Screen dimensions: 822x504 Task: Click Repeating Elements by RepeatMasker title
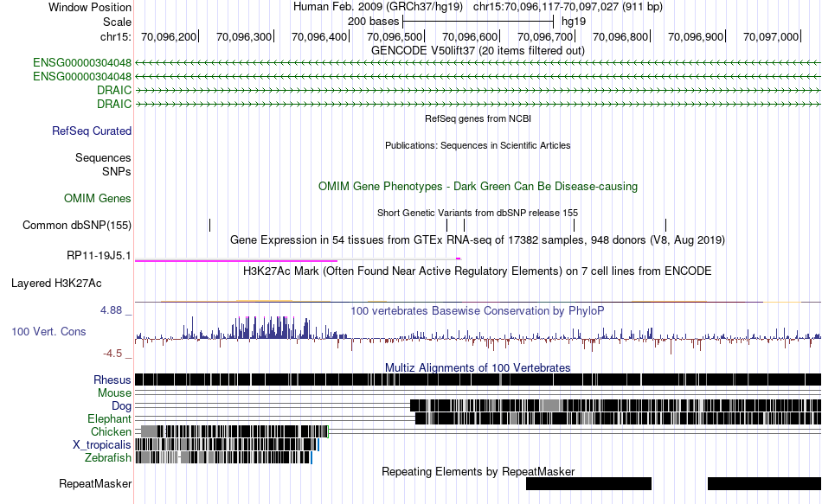click(478, 471)
